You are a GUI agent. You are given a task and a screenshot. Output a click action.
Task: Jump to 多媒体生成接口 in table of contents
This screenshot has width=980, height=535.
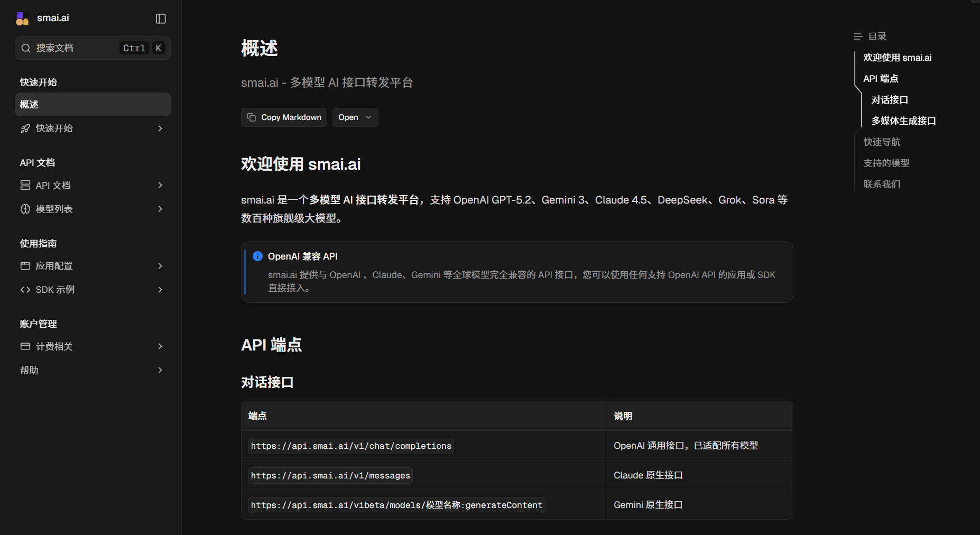tap(903, 121)
